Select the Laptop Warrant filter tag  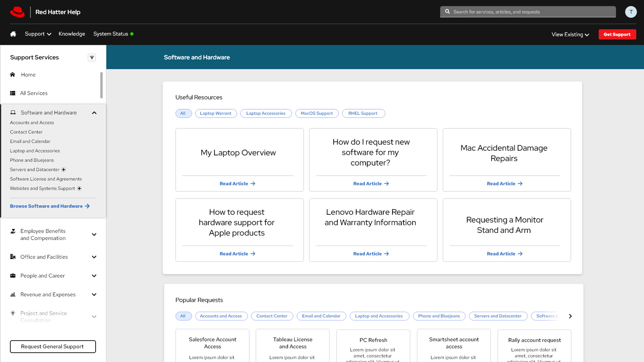(x=216, y=113)
